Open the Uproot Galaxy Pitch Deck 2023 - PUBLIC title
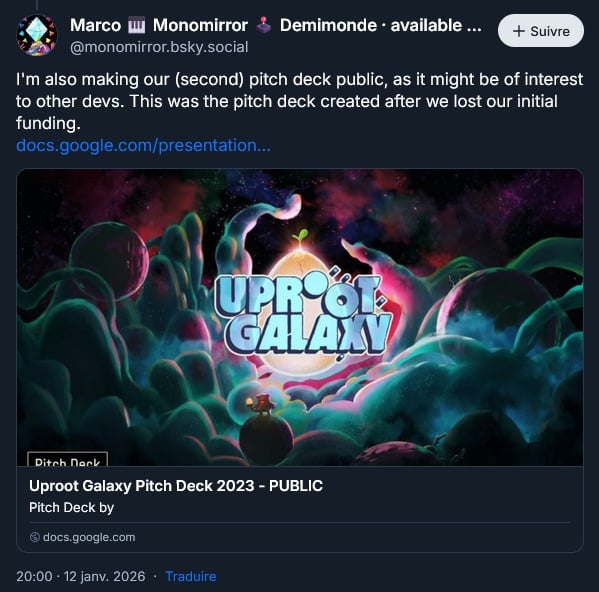This screenshot has height=592, width=599. (x=176, y=486)
